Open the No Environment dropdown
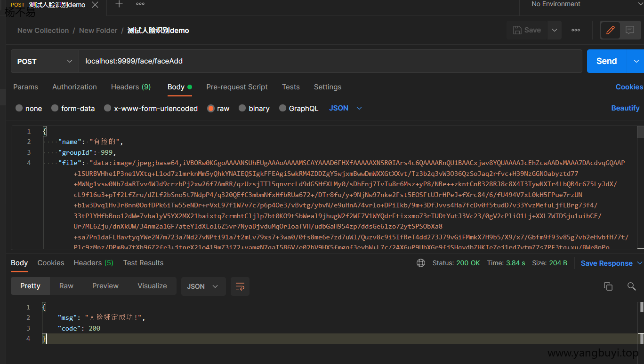644x364 pixels. click(x=581, y=4)
